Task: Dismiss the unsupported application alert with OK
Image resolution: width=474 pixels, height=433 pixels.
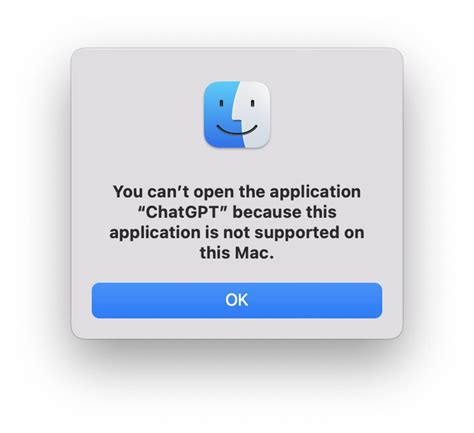Action: click(237, 300)
